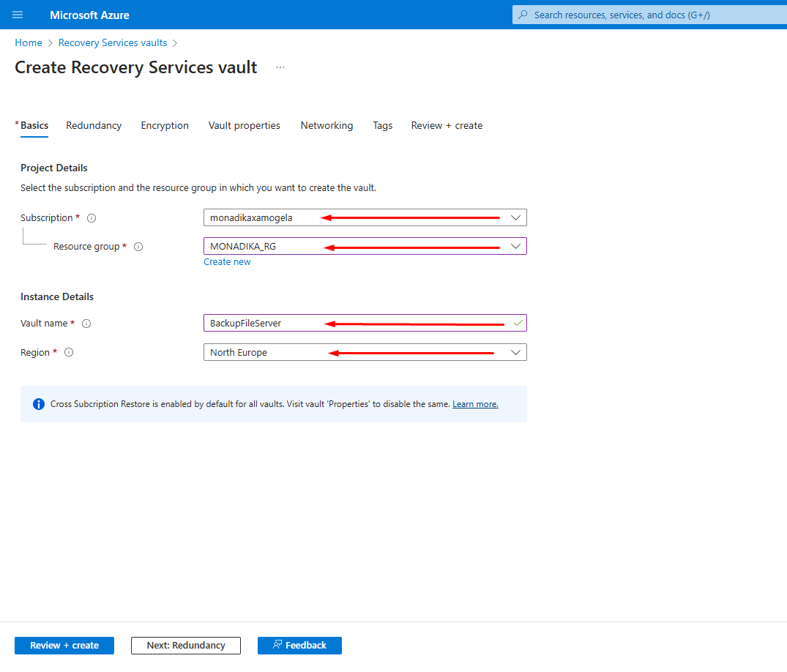Show info tooltip for Region
The image size is (787, 672).
(x=69, y=352)
